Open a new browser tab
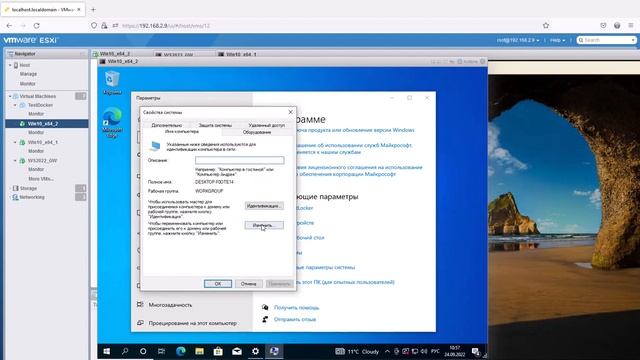640x360 pixels. pos(93,9)
